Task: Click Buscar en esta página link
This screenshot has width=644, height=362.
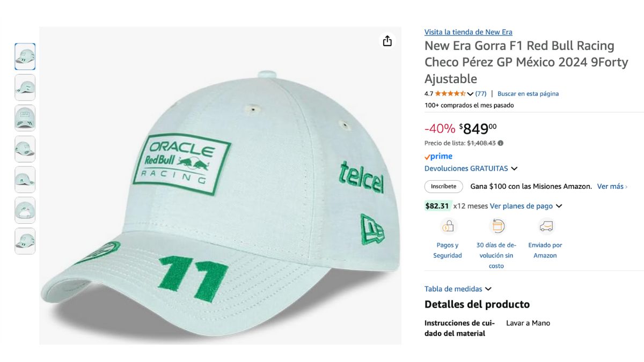Action: pos(528,93)
